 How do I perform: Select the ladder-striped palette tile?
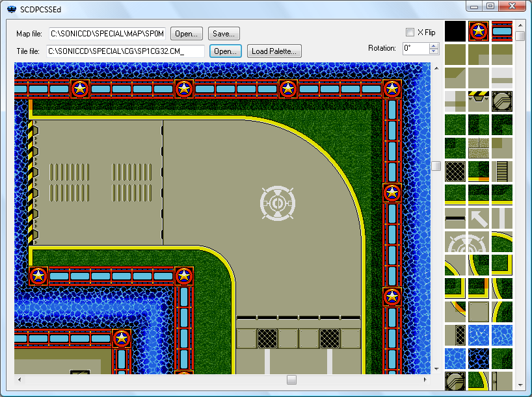coord(502,172)
